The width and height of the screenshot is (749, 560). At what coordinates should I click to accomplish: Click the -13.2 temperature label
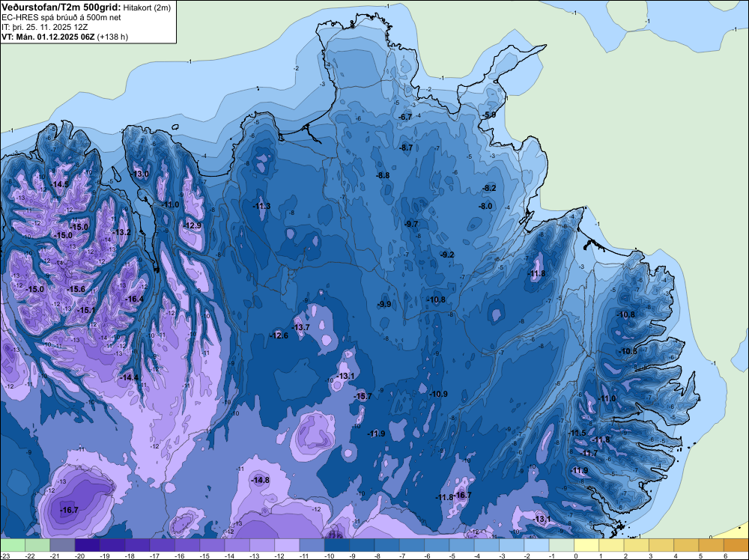click(x=121, y=232)
